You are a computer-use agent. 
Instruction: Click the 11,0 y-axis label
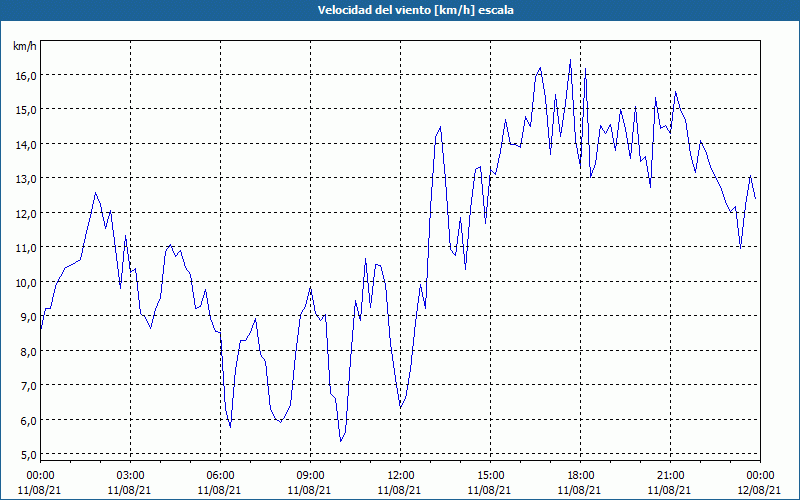[27, 248]
